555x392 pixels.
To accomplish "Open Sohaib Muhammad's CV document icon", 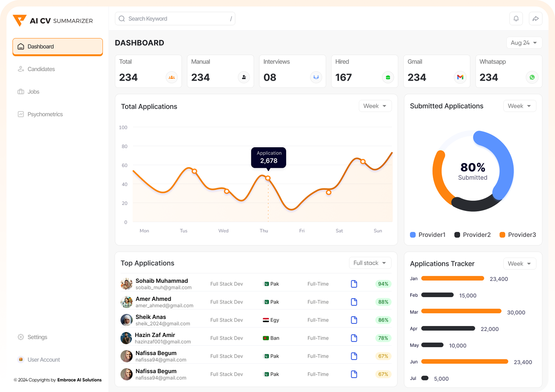I will (x=354, y=284).
